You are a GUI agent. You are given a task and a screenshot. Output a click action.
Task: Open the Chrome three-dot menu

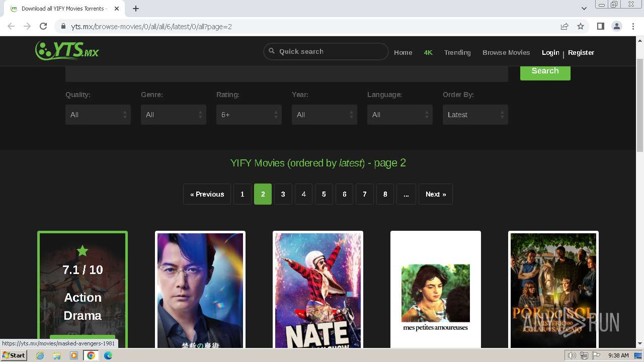click(x=633, y=26)
